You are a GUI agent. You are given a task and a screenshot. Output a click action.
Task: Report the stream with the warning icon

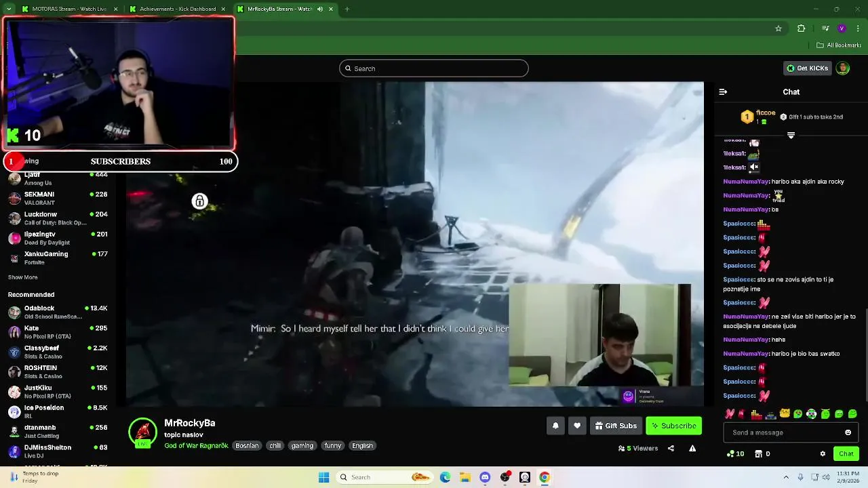pyautogui.click(x=692, y=448)
